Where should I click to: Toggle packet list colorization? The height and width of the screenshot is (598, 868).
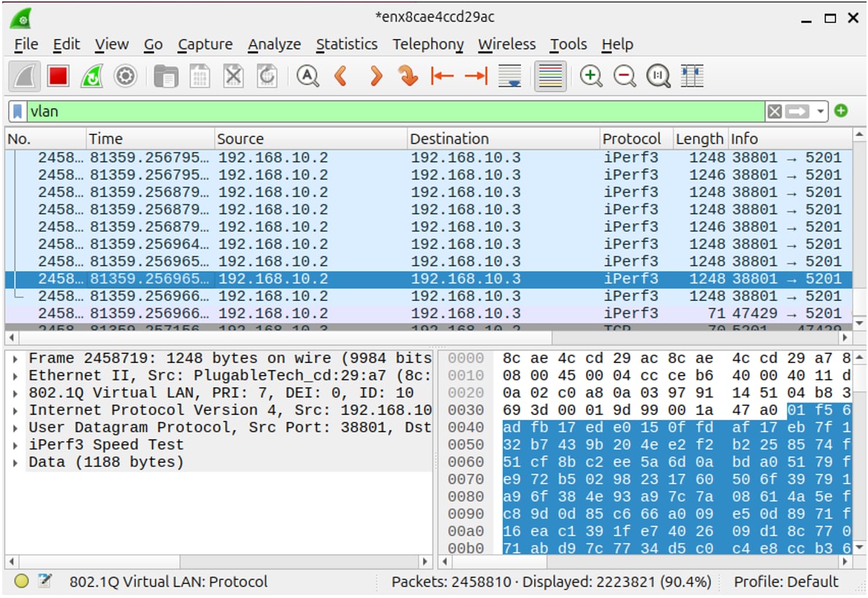[549, 76]
